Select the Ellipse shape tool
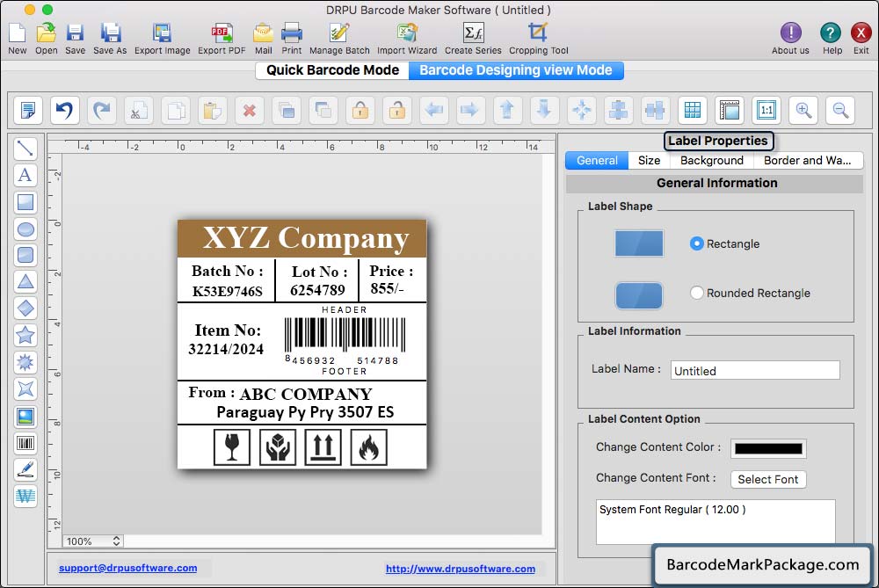 pyautogui.click(x=25, y=229)
